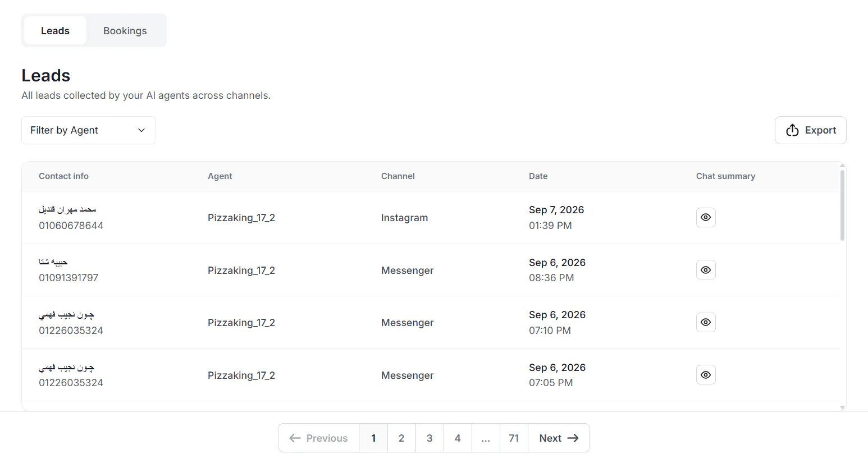Screen dimensions: 868x463
Task: Click the Sep 7, 2026 date
Action: pyautogui.click(x=556, y=210)
